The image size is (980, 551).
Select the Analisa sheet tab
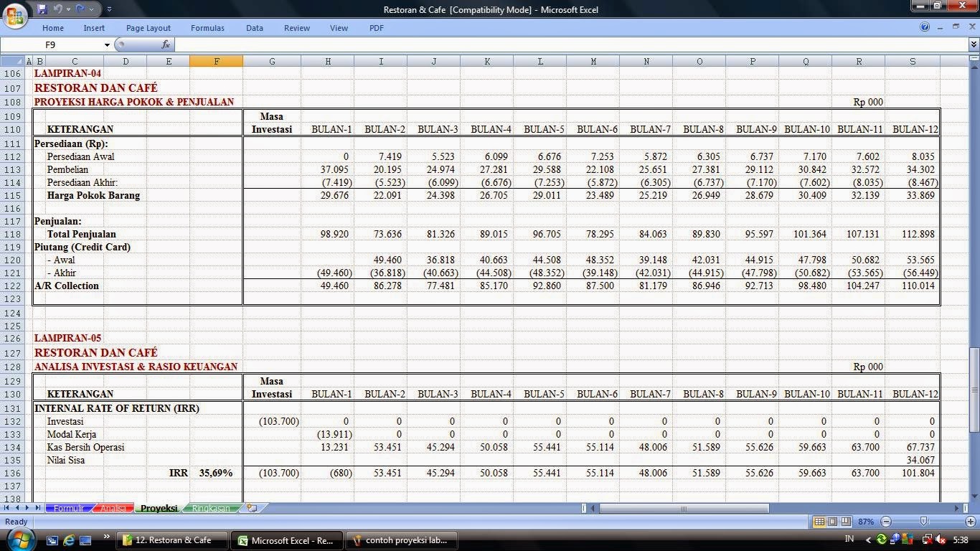point(113,508)
